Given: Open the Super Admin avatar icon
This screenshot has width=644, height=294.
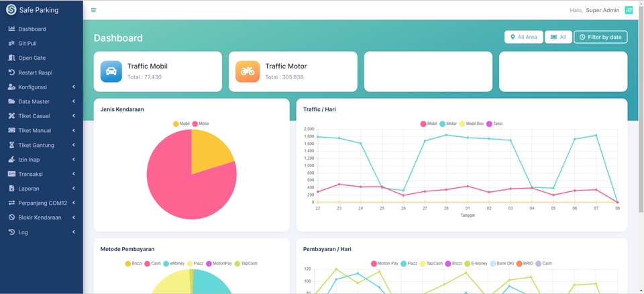Looking at the screenshot, I should click(x=629, y=10).
